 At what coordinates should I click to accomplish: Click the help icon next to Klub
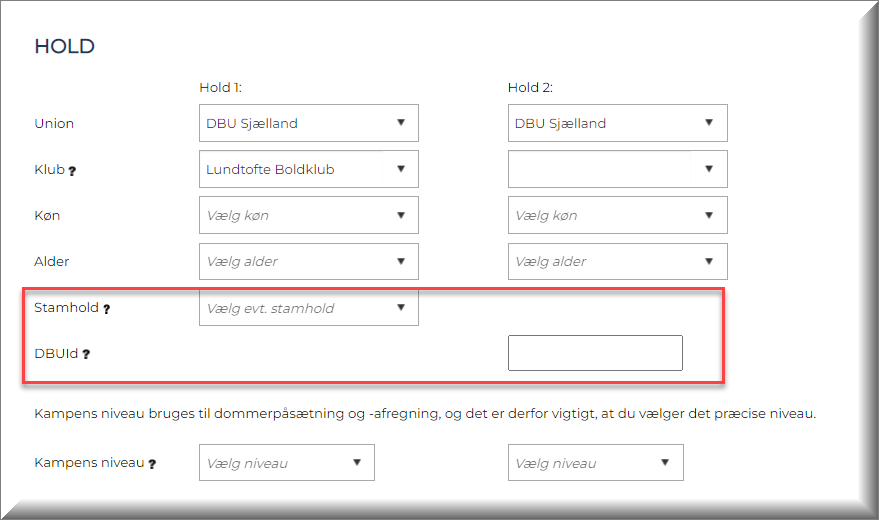click(x=72, y=171)
